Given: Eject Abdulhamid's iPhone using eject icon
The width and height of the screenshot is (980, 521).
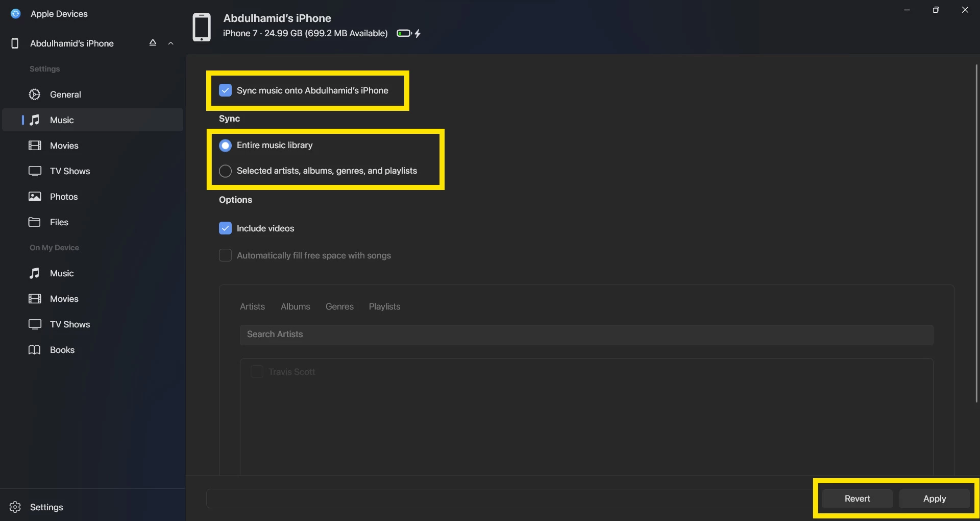Looking at the screenshot, I should tap(153, 43).
